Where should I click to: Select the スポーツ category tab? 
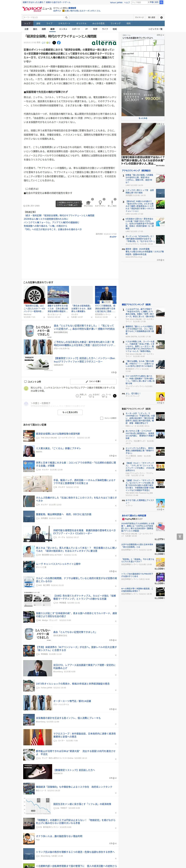(76, 29)
